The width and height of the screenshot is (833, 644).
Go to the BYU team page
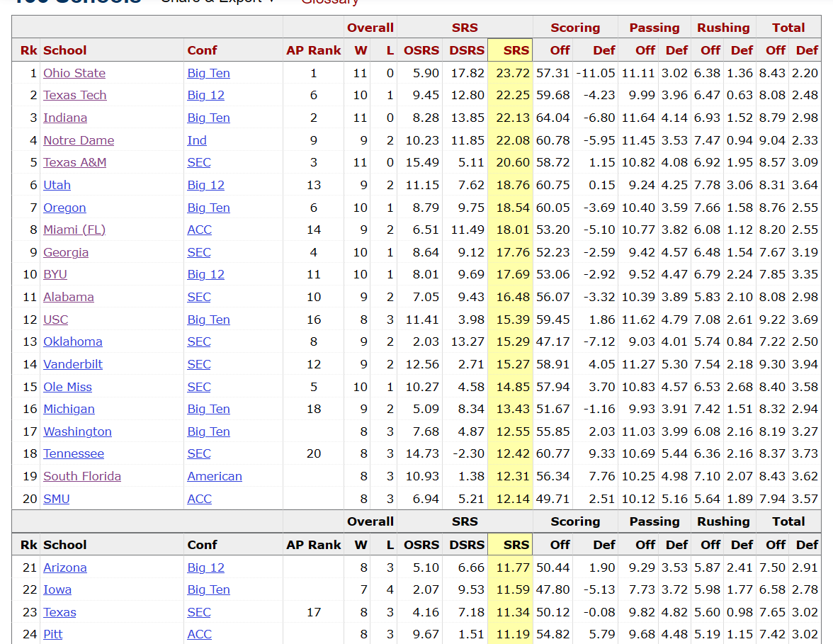click(55, 275)
